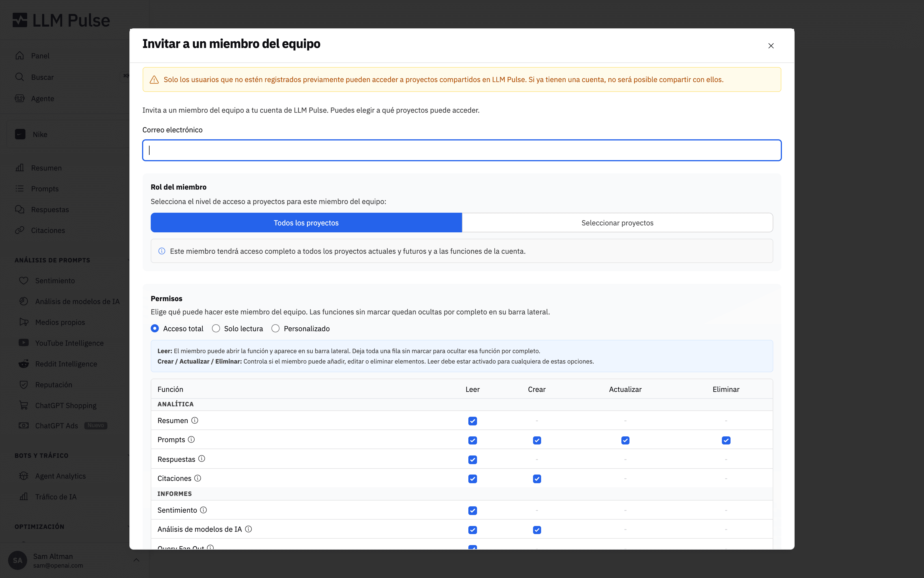Open Reddit Intelligence icon in sidebar
The height and width of the screenshot is (578, 924).
(24, 364)
